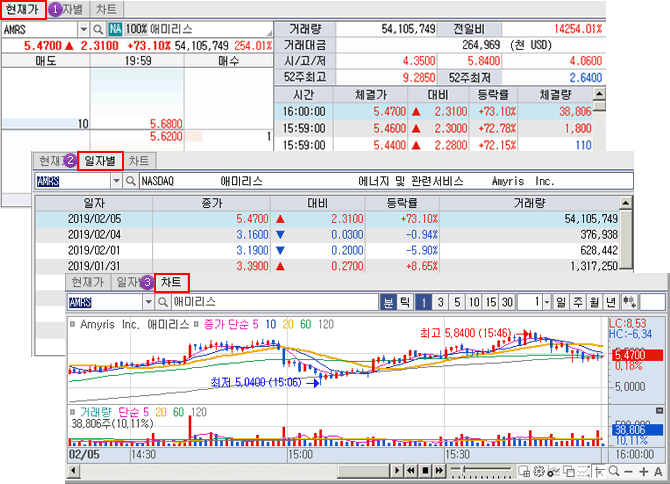This screenshot has width=670, height=484.
Task: Select the 10-minute interval button
Action: pos(474,302)
